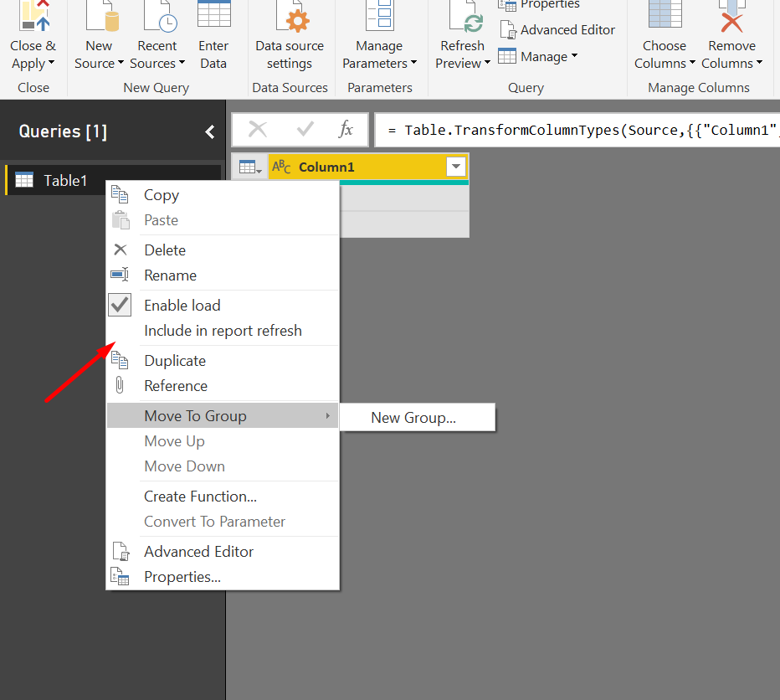Open the New Source icon
This screenshot has height=700, width=780.
coord(102,16)
